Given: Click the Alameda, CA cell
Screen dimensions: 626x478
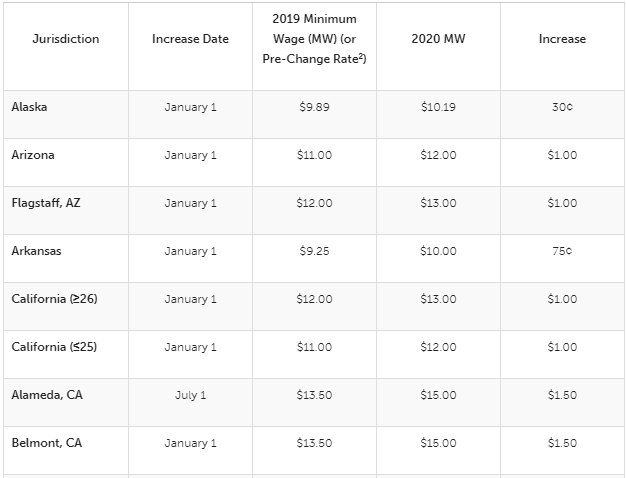Looking at the screenshot, I should point(47,395).
